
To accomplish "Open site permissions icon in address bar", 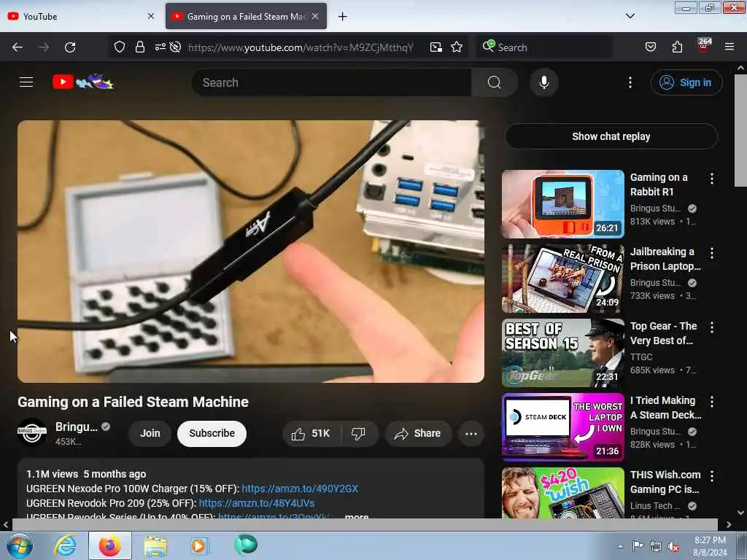I will [x=160, y=47].
